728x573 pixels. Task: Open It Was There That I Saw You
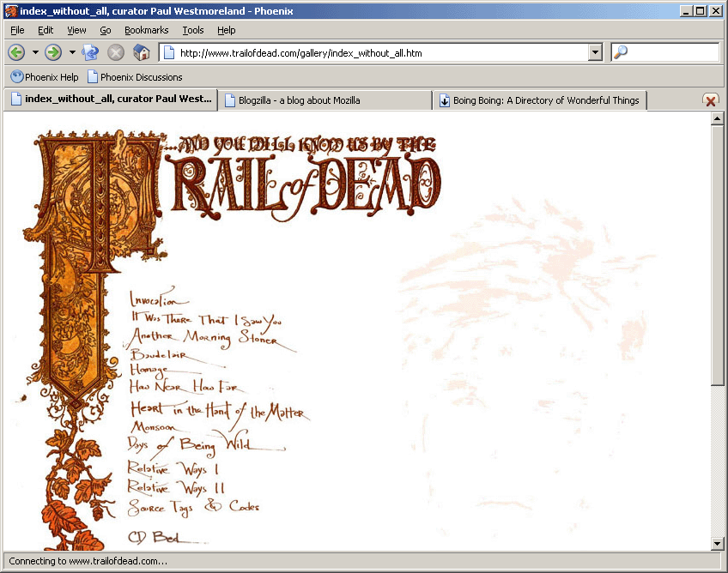point(206,321)
